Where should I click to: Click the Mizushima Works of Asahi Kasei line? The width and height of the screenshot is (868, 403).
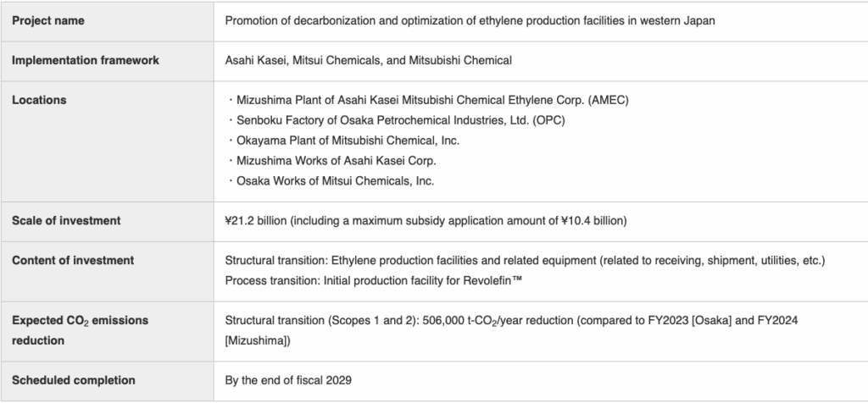click(x=332, y=161)
